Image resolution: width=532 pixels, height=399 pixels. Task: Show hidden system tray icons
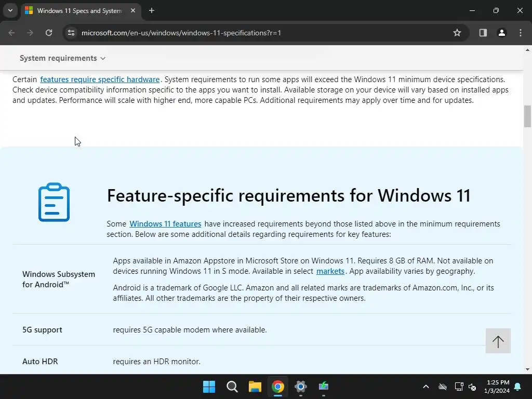click(426, 387)
